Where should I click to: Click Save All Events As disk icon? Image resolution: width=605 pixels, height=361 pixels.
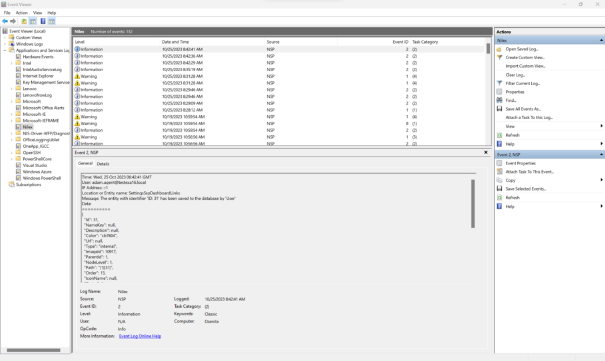499,109
